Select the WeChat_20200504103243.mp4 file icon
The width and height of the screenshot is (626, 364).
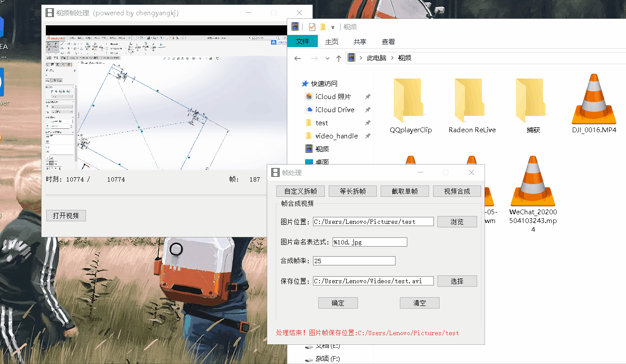[x=533, y=182]
